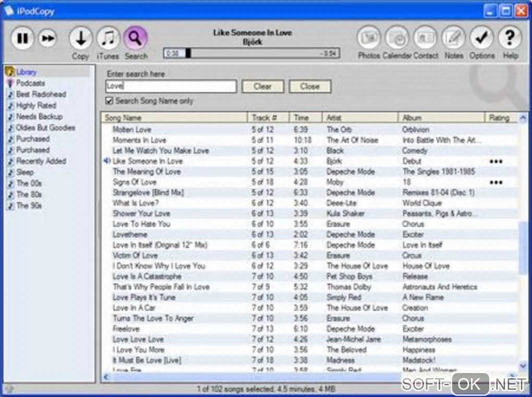Sort by Artist column header
Viewport: 532px width, 397px height.
[x=360, y=118]
